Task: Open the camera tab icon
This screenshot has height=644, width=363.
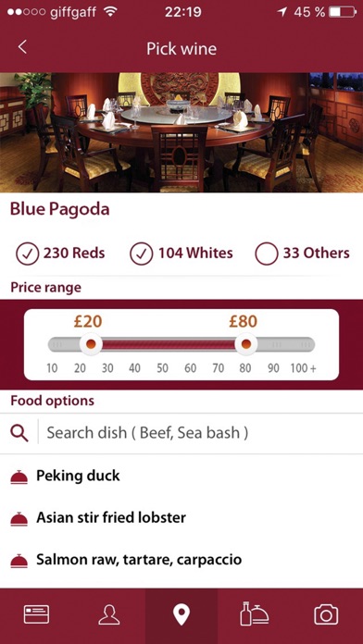Action: [x=326, y=615]
